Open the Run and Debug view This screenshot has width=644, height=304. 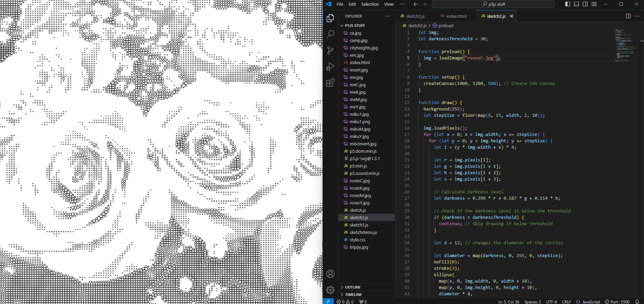click(330, 66)
